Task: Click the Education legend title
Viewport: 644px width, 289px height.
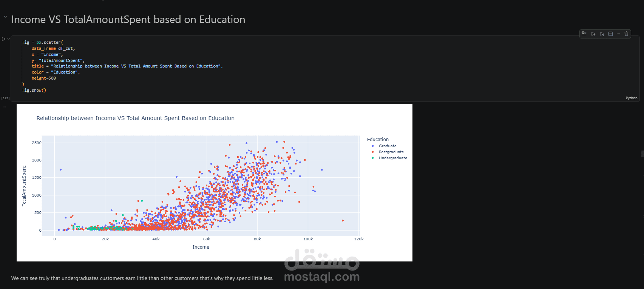Action: pyautogui.click(x=378, y=140)
